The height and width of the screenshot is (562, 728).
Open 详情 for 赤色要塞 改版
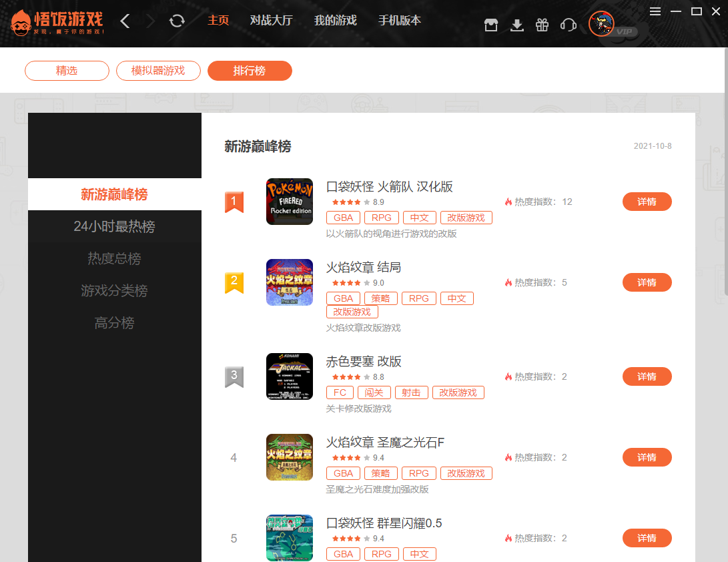click(x=647, y=376)
